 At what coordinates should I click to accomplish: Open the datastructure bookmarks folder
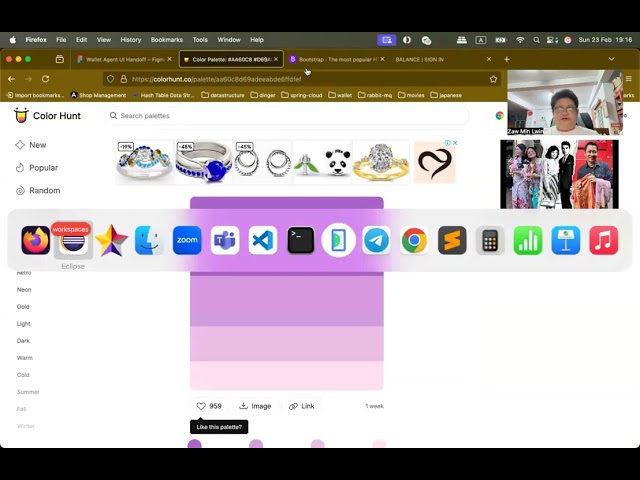(223, 95)
